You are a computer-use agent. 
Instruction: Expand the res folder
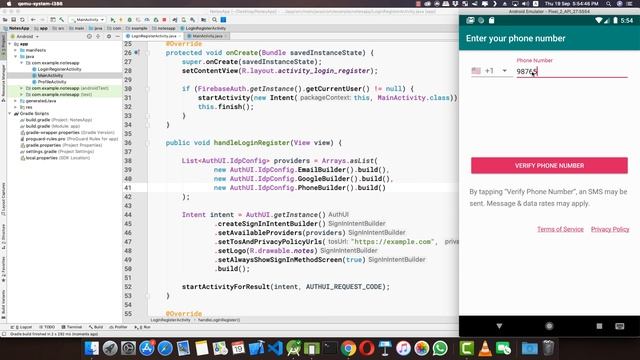click(16, 107)
